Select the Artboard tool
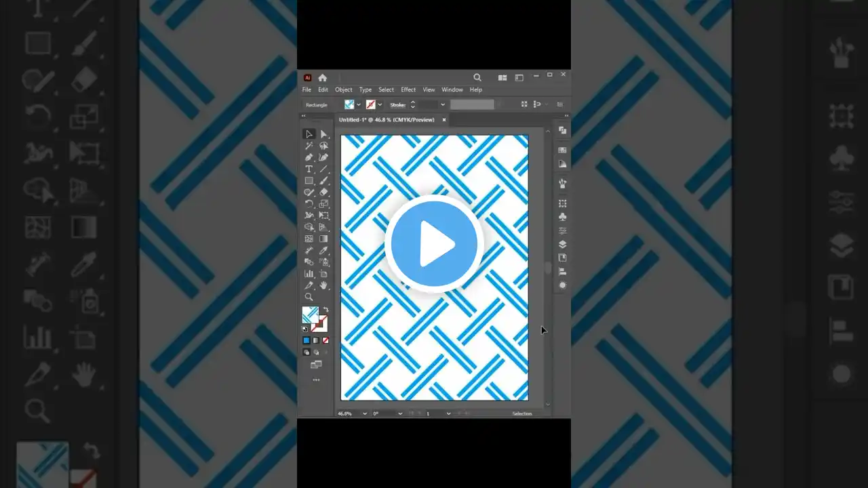Viewport: 868px width, 488px height. coord(324,274)
